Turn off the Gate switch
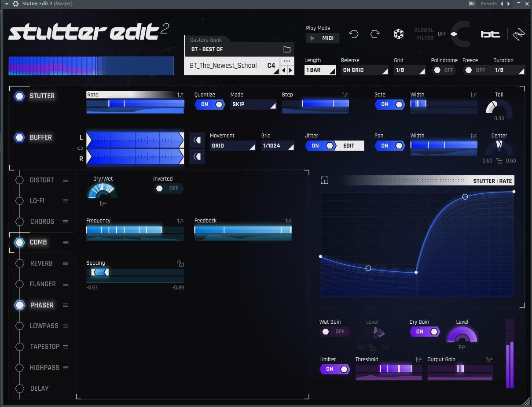 [389, 104]
